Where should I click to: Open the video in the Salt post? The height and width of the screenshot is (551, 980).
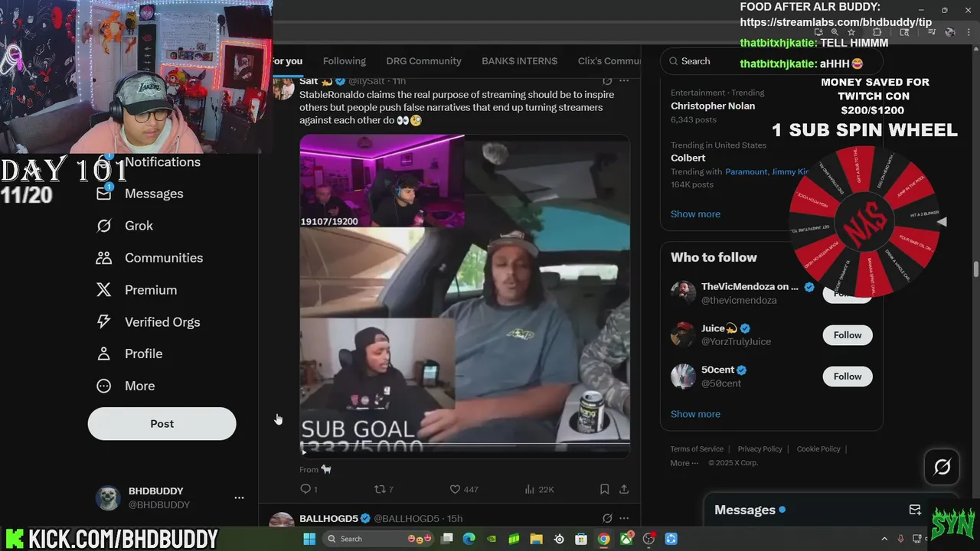pyautogui.click(x=465, y=297)
